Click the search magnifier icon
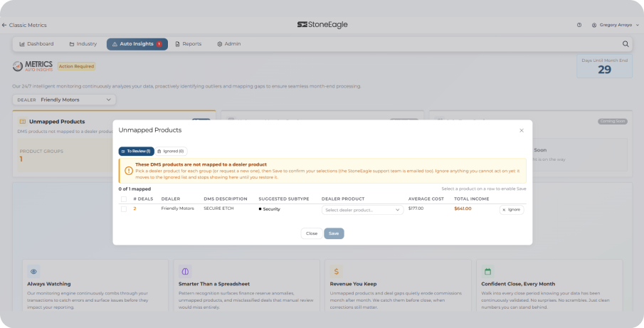644x328 pixels. (625, 44)
